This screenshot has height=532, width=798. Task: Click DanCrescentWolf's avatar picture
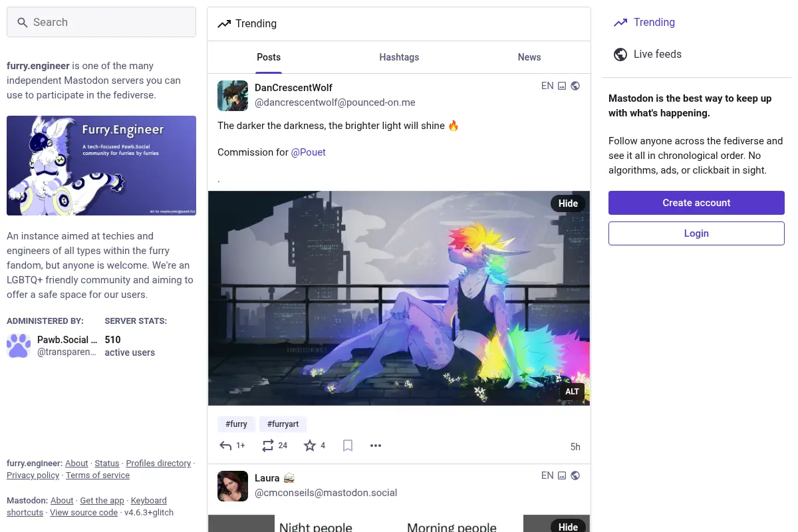(233, 96)
